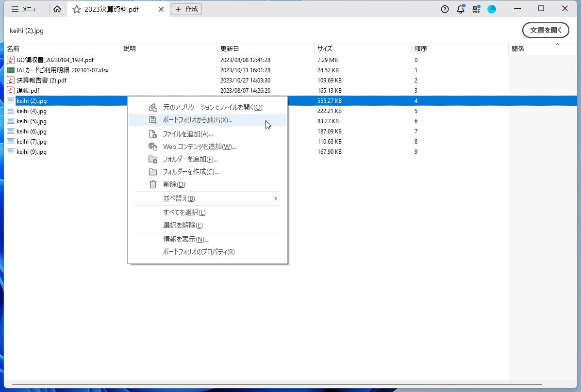Image resolution: width=581 pixels, height=392 pixels.
Task: Select file name keihi (9).jpg
Action: click(32, 151)
